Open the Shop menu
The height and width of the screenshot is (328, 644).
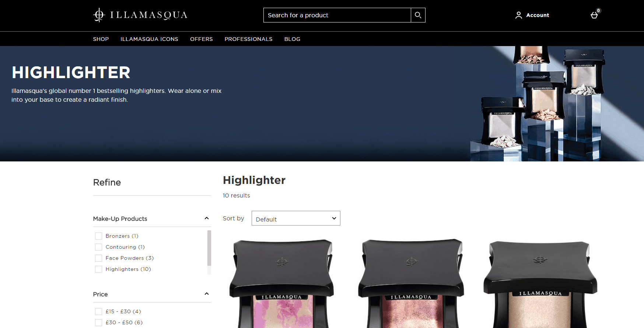click(x=101, y=39)
